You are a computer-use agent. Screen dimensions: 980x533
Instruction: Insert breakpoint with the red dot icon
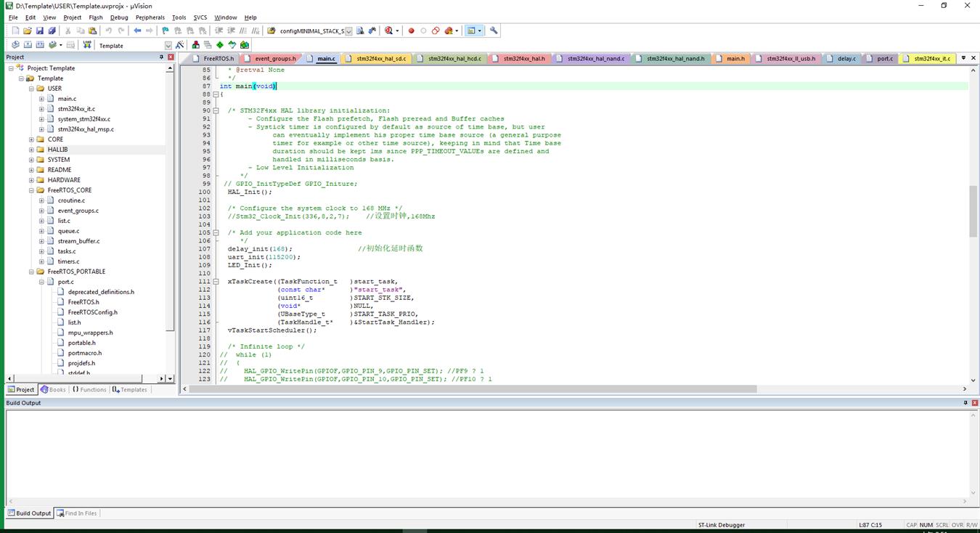click(412, 30)
